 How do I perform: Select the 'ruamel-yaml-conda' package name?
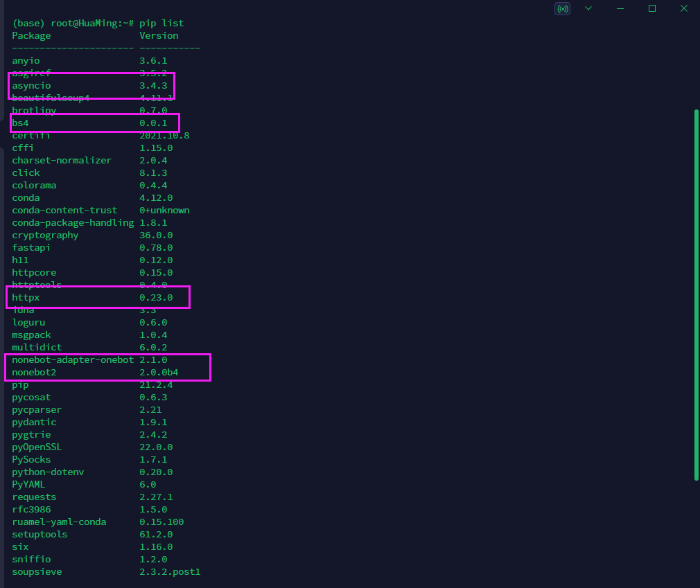pos(59,523)
